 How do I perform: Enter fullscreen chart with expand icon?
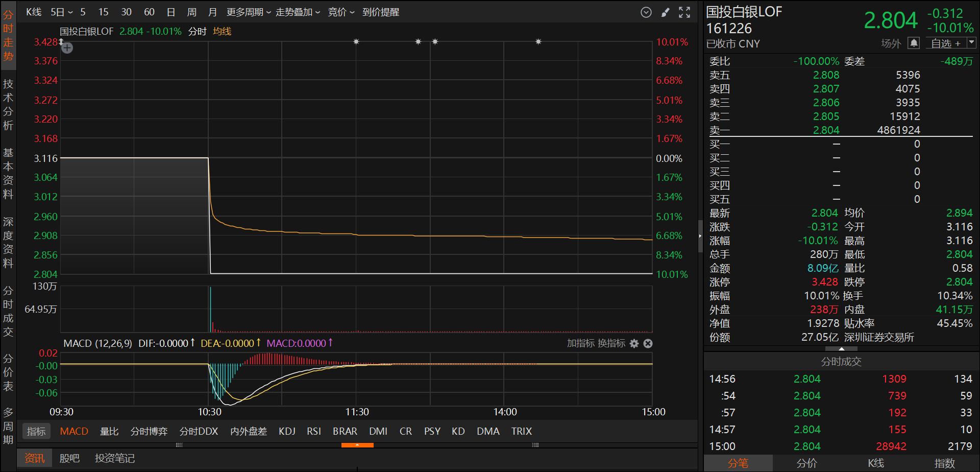pos(684,12)
